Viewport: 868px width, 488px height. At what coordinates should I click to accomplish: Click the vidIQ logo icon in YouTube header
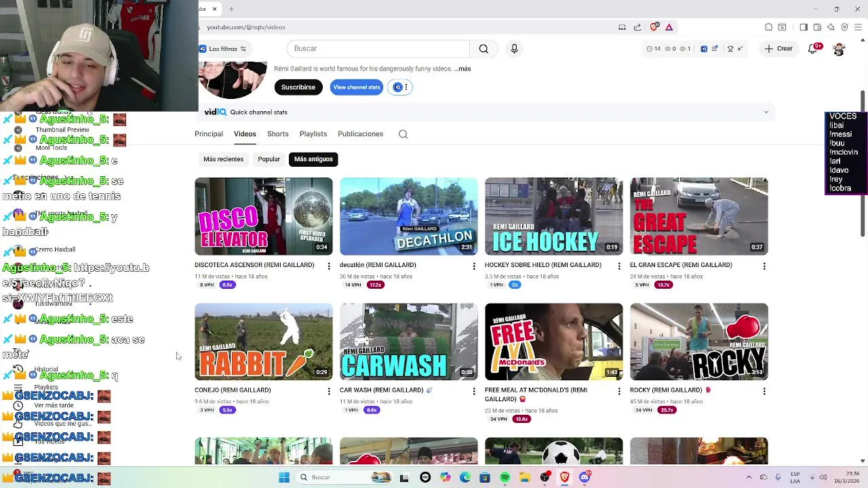[704, 49]
